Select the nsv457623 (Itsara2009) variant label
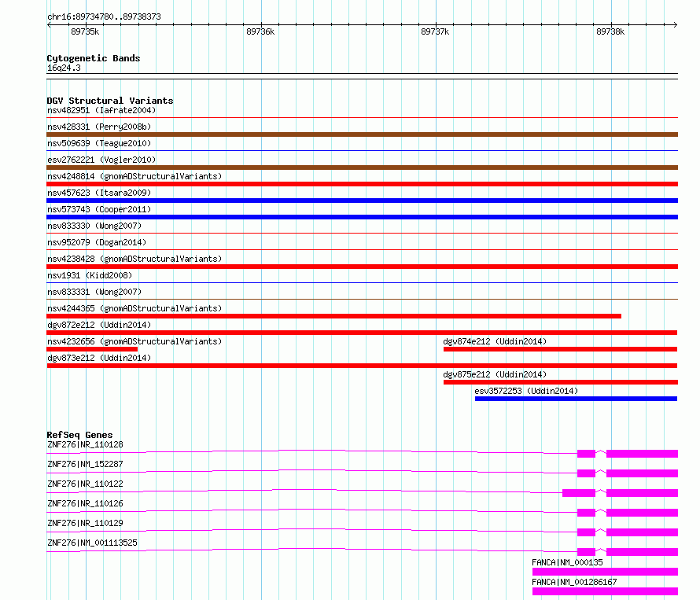Image resolution: width=700 pixels, height=600 pixels. click(99, 193)
